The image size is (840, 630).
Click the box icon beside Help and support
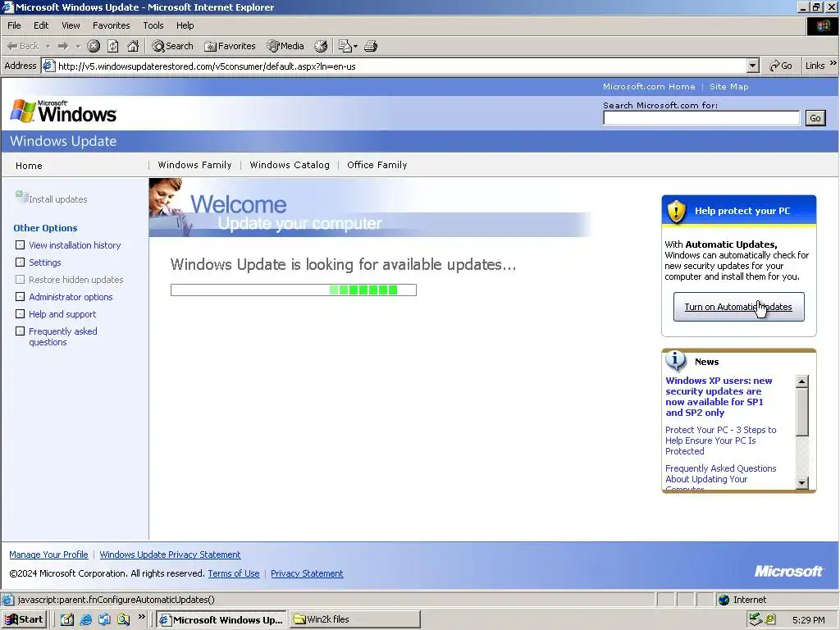pyautogui.click(x=21, y=313)
